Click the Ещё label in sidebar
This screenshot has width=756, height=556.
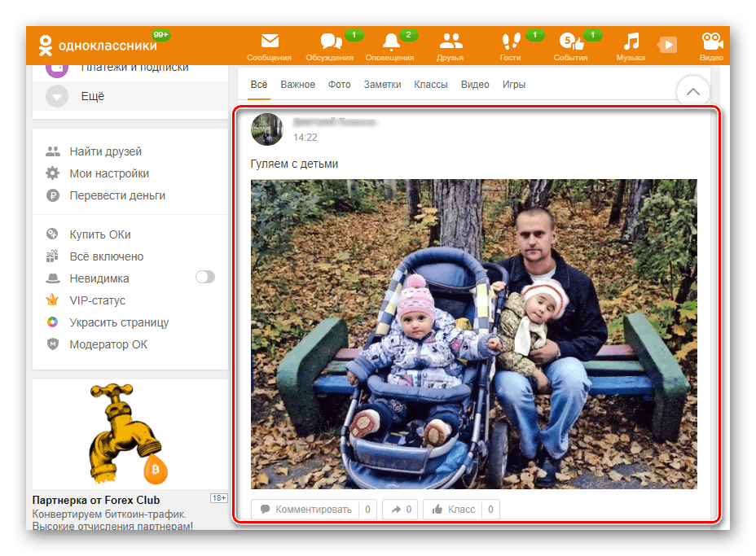(93, 96)
